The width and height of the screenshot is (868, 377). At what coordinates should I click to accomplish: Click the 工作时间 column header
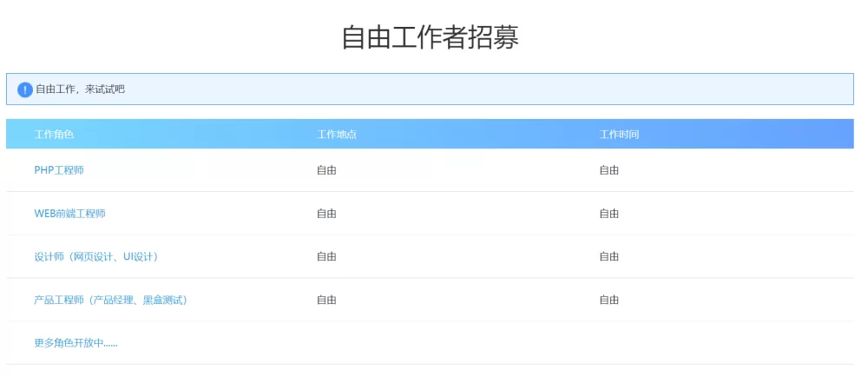(619, 135)
